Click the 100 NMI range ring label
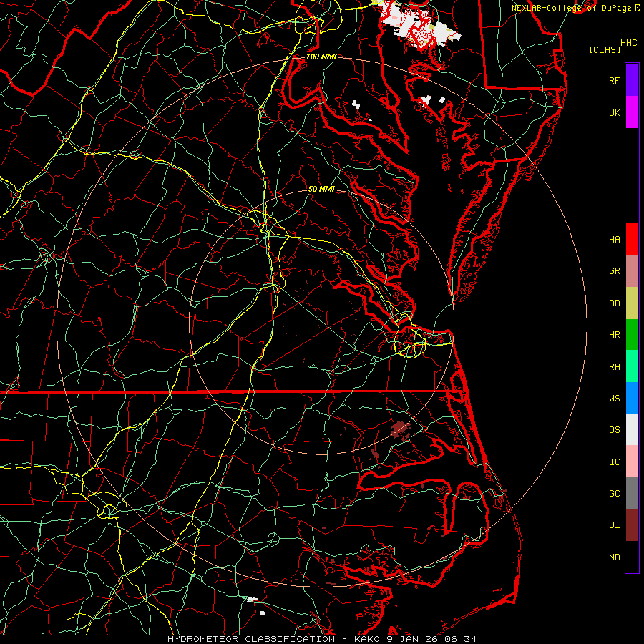 (x=321, y=57)
